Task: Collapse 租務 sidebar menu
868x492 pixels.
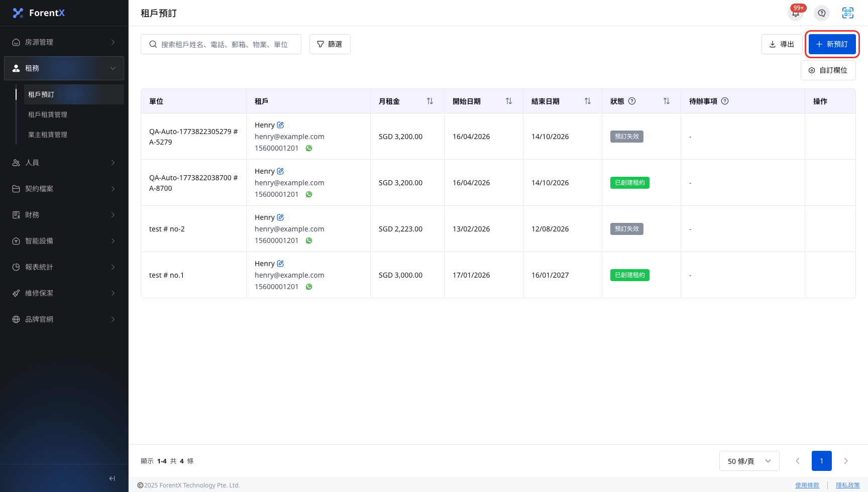Action: point(64,68)
